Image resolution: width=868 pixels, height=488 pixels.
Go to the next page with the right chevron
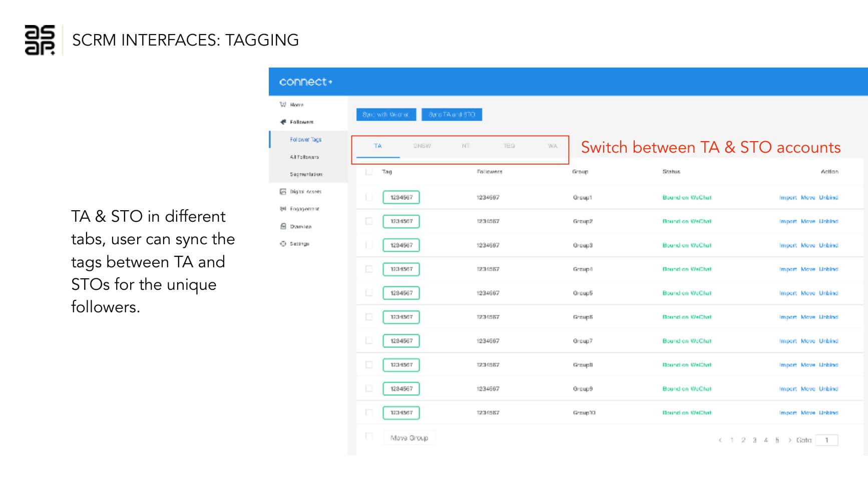(x=789, y=440)
